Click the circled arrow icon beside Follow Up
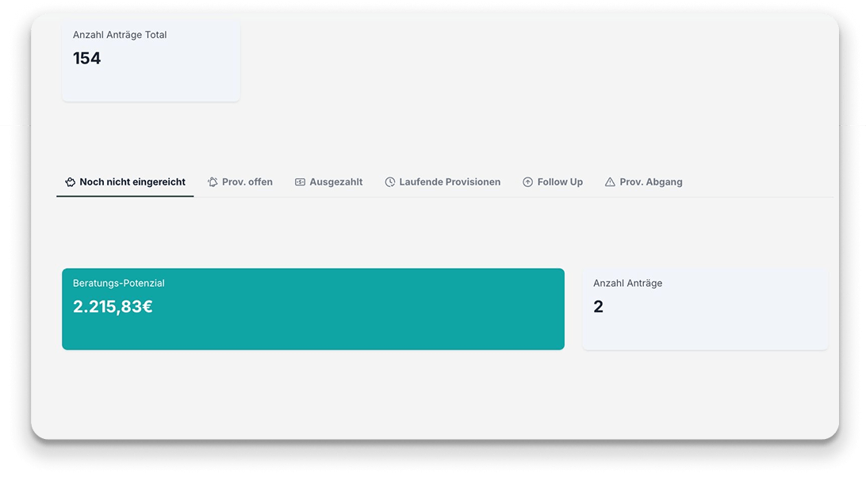Screen dimensions: 866x504 [x=527, y=182]
